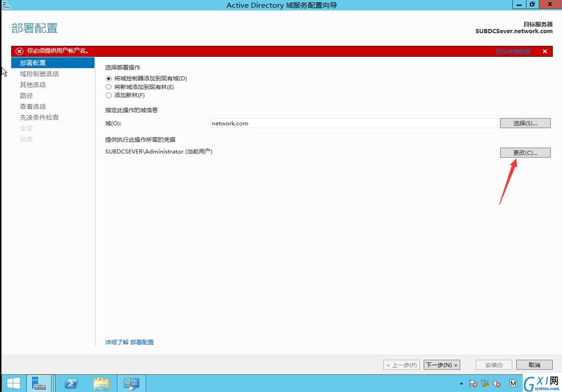The height and width of the screenshot is (392, 562).
Task: Click the M input method indicator
Action: tap(513, 384)
